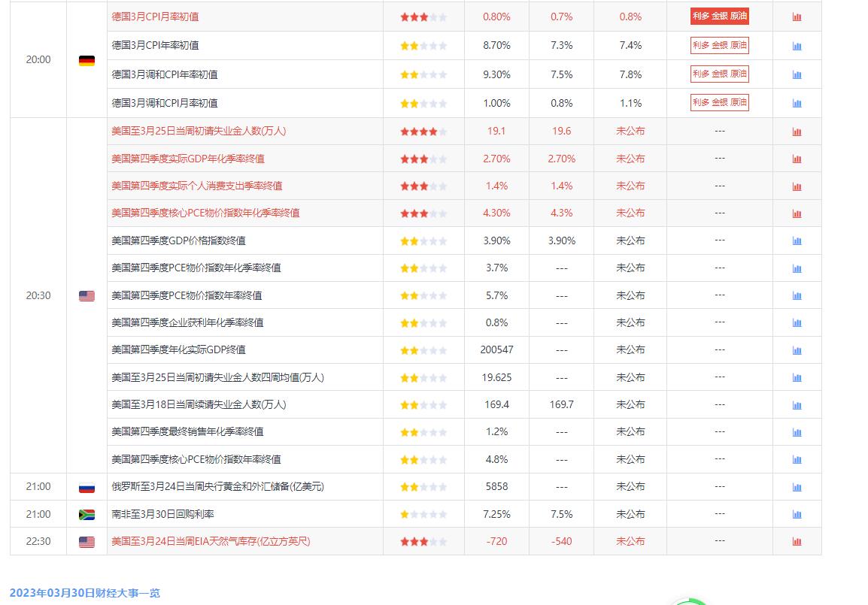The height and width of the screenshot is (605, 868).
Task: Click the 22:30 time cell
Action: click(38, 541)
